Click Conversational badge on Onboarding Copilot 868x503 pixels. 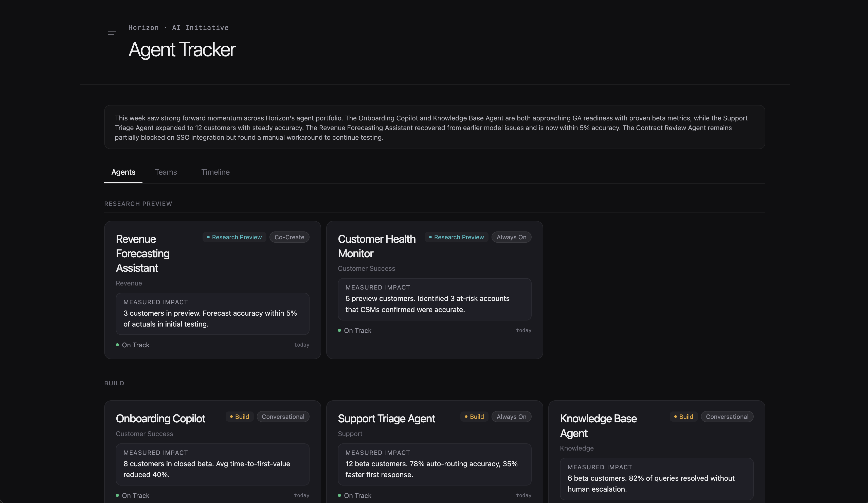tap(283, 417)
